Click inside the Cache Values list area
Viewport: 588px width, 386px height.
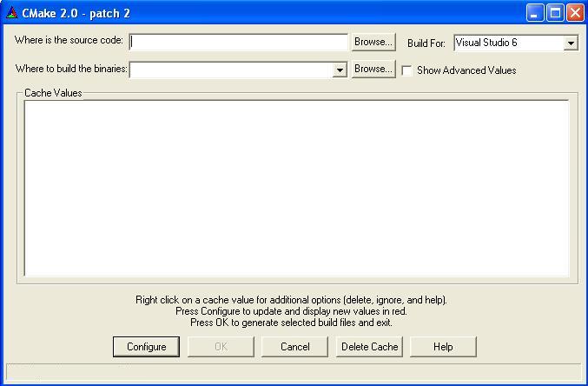click(x=297, y=189)
